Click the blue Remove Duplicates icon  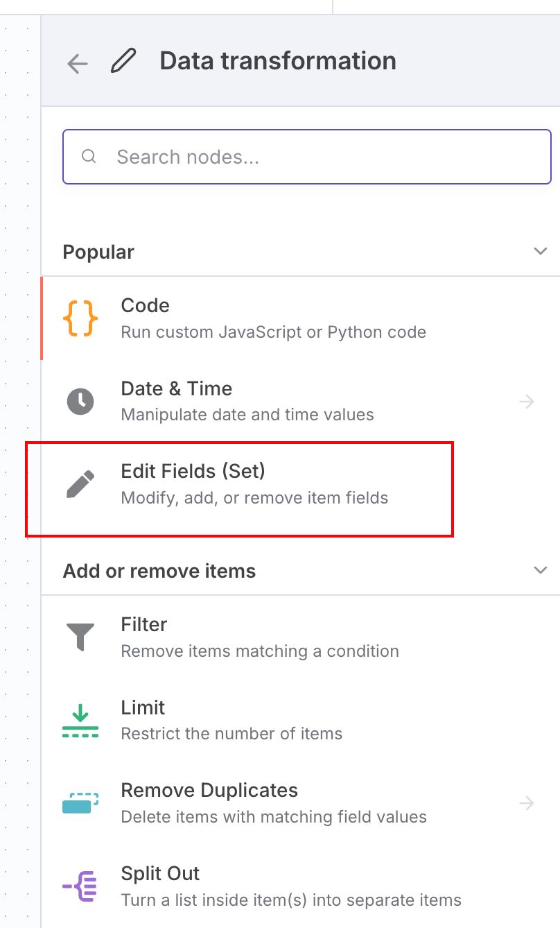(80, 803)
